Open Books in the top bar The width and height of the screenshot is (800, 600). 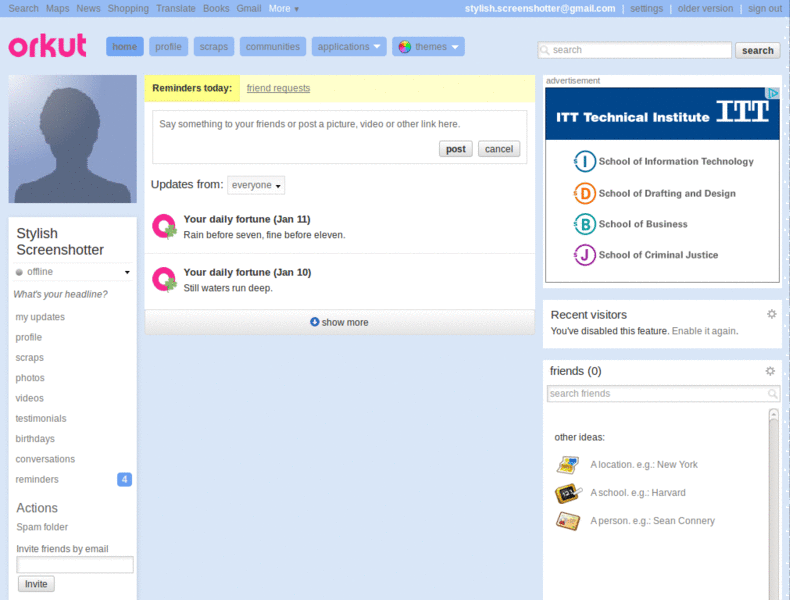[x=216, y=9]
